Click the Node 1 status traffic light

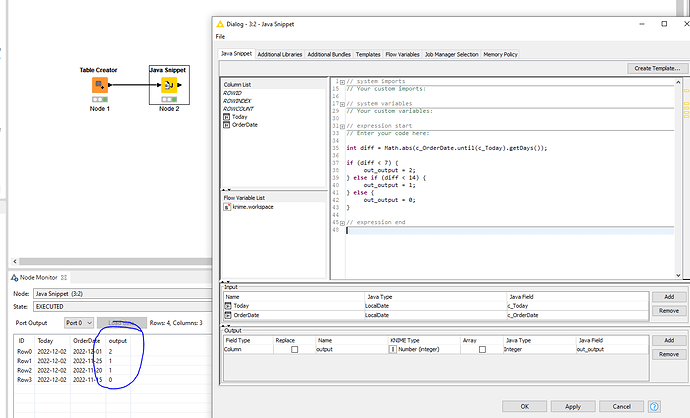coord(100,99)
